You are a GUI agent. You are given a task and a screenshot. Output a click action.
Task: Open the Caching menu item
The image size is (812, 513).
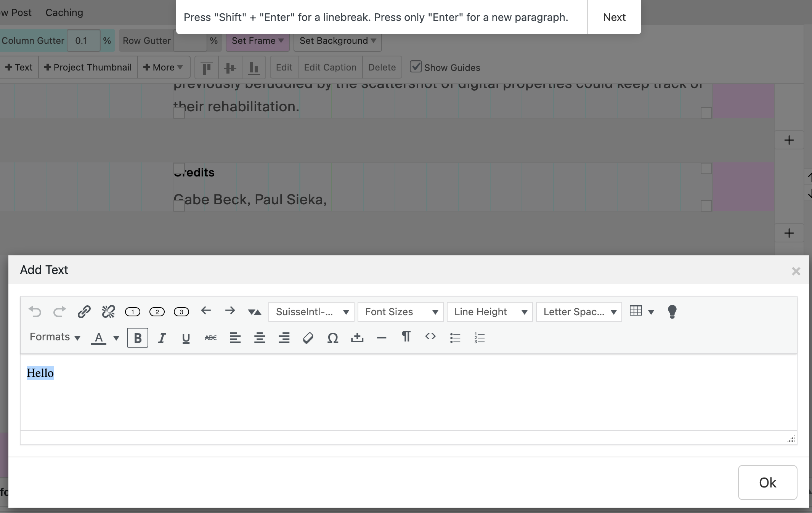tap(64, 13)
